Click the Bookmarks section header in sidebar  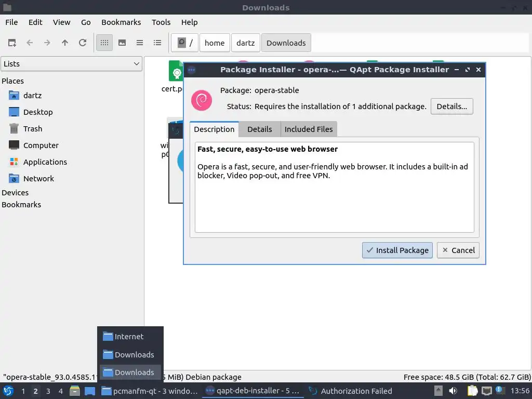click(21, 205)
